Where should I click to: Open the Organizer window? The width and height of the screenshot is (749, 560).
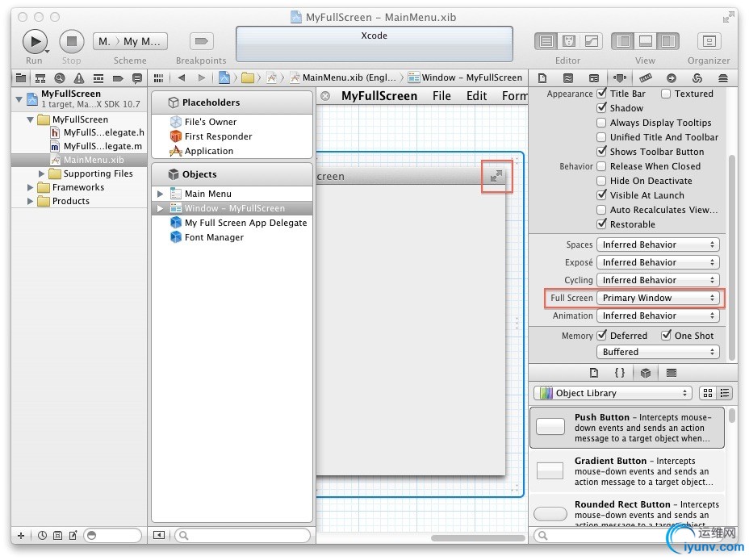click(x=709, y=41)
